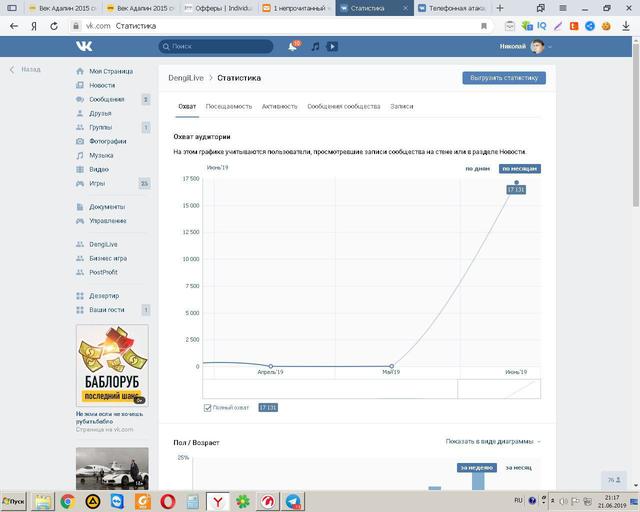Open the browser downloads arrow
Viewport: 640px width, 512px height.
tap(626, 26)
